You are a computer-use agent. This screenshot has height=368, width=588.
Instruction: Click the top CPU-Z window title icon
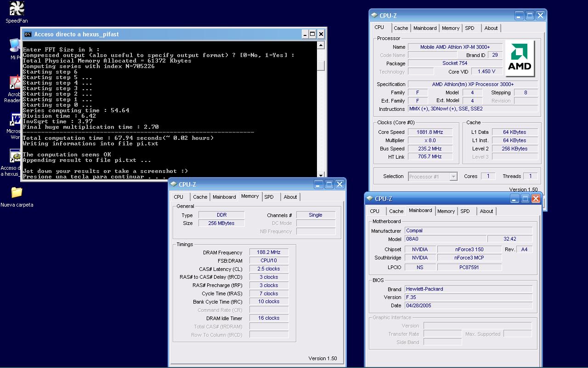[374, 16]
